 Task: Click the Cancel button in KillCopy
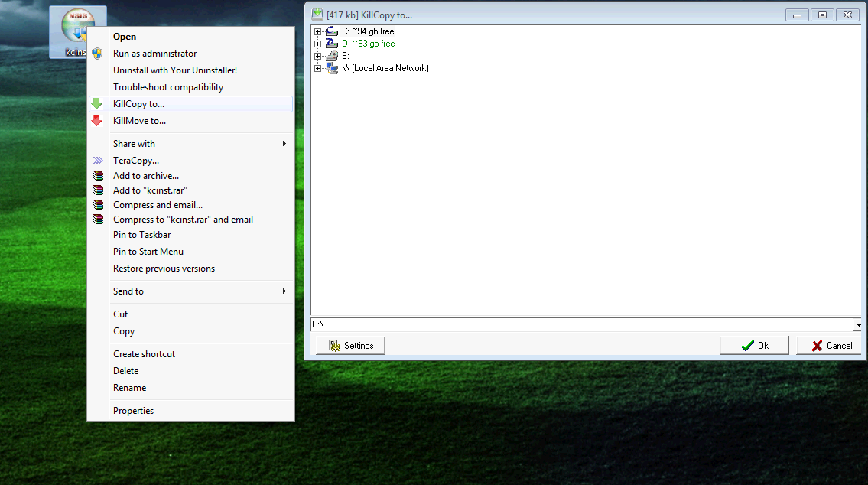(831, 346)
